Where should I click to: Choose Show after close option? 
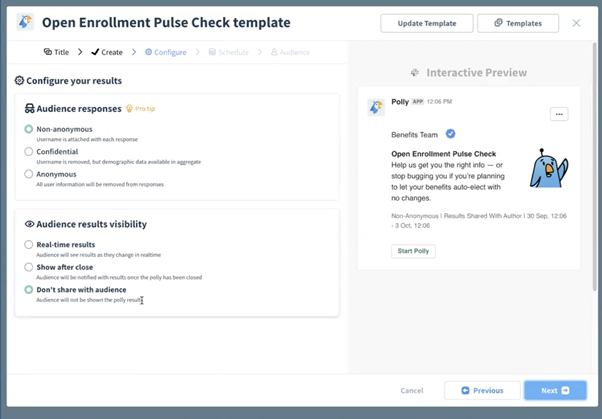point(29,267)
